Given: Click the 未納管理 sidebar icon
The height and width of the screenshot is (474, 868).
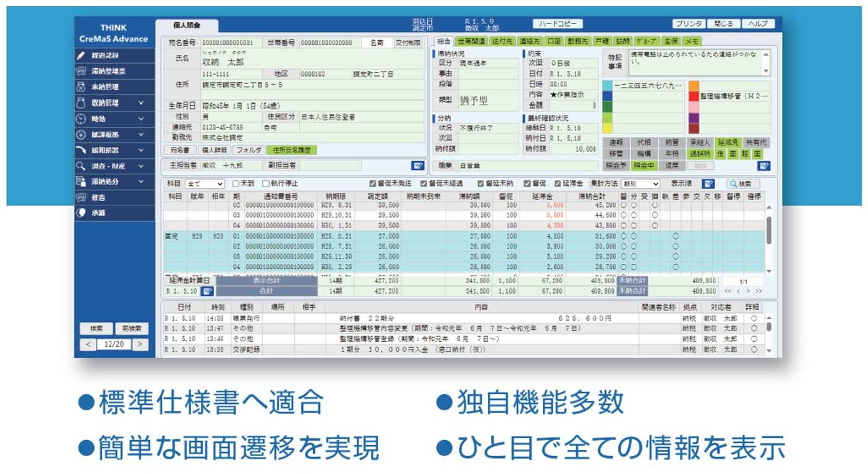Looking at the screenshot, I should pos(80,87).
